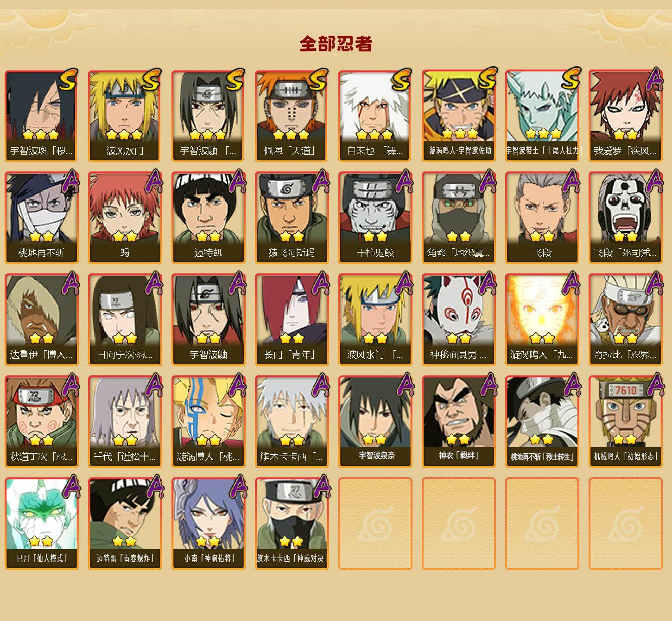Click the 神农「羁绊」 card
The height and width of the screenshot is (621, 672).
click(x=458, y=422)
